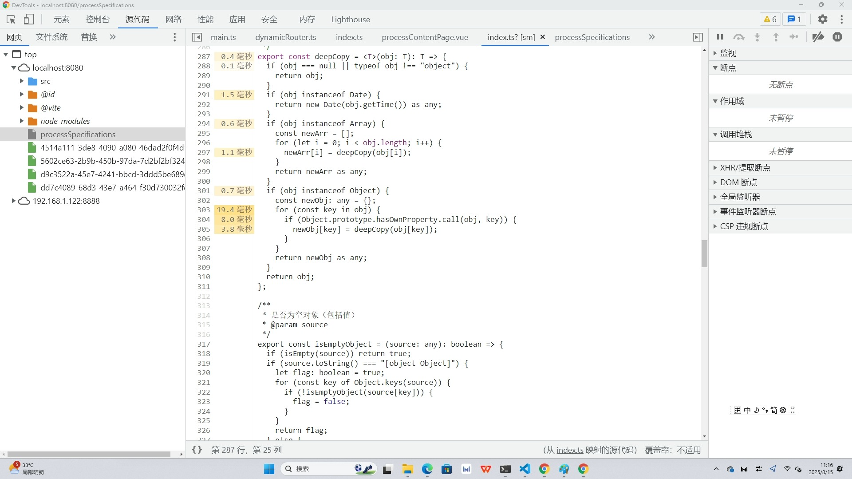This screenshot has width=868, height=479.
Task: Click the step into function icon
Action: click(758, 37)
